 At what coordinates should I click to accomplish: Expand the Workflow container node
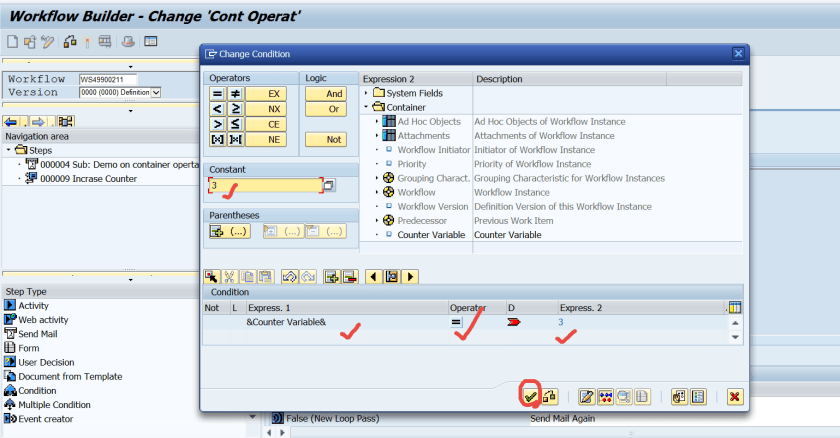(377, 192)
